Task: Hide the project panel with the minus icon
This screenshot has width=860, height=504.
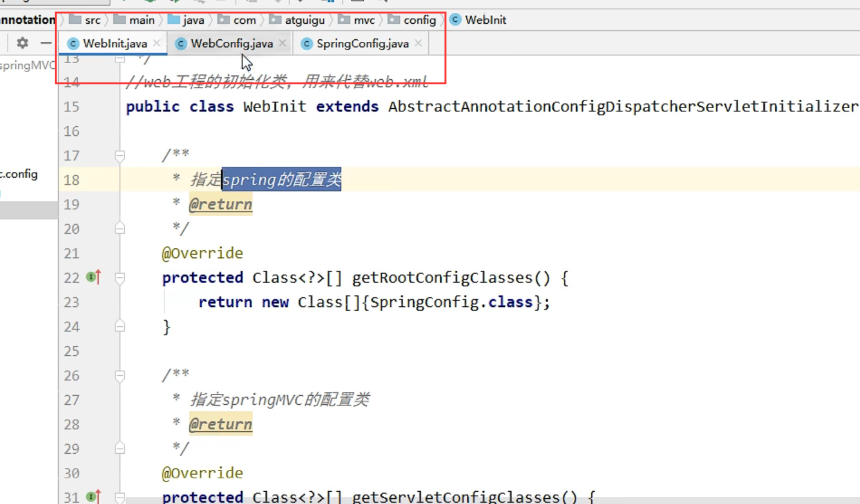Action: [46, 43]
